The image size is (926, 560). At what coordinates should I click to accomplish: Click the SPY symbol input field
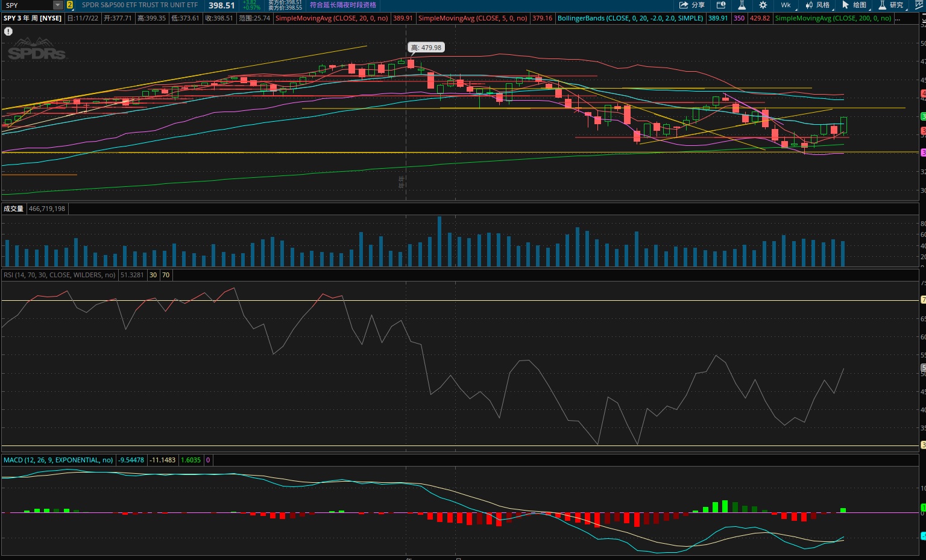28,5
